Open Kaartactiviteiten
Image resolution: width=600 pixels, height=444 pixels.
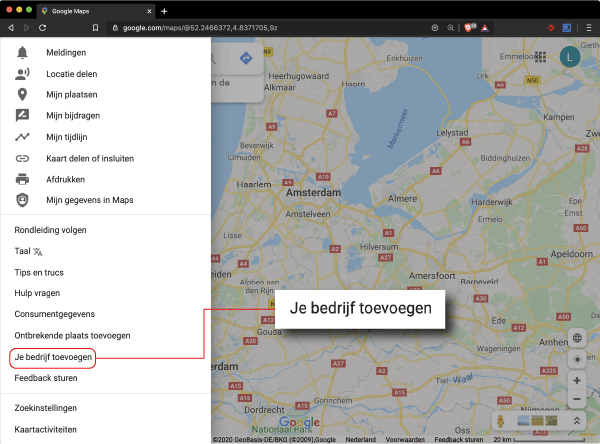coord(46,429)
